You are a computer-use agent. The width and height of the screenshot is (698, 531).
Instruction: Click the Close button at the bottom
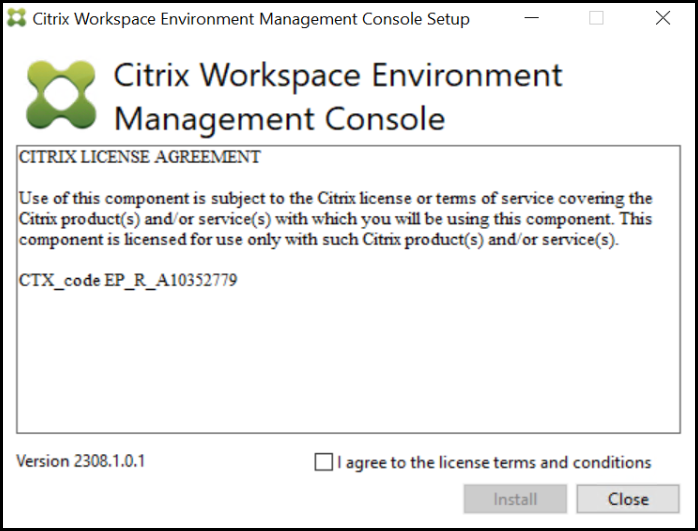pos(628,499)
